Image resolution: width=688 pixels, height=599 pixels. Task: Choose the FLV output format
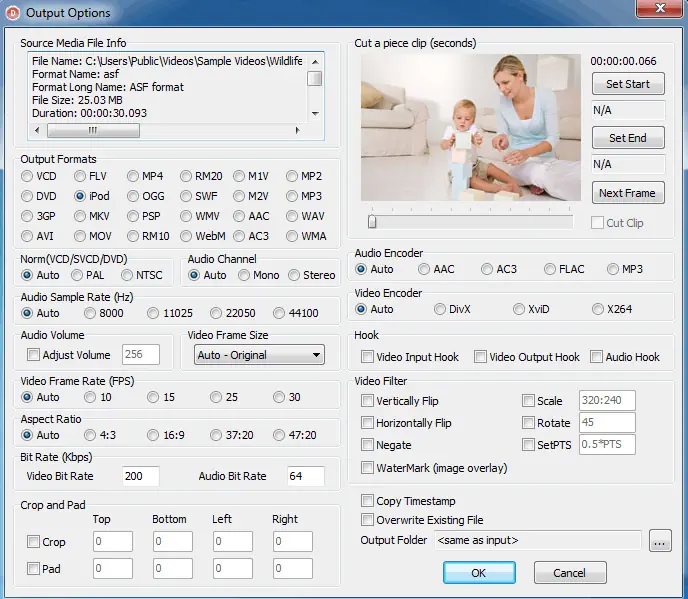(x=80, y=176)
